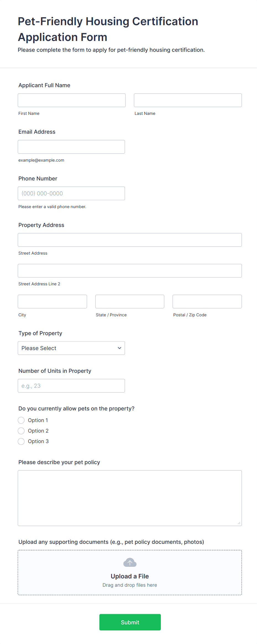
Task: Click the Email Address field
Action: [x=71, y=147]
